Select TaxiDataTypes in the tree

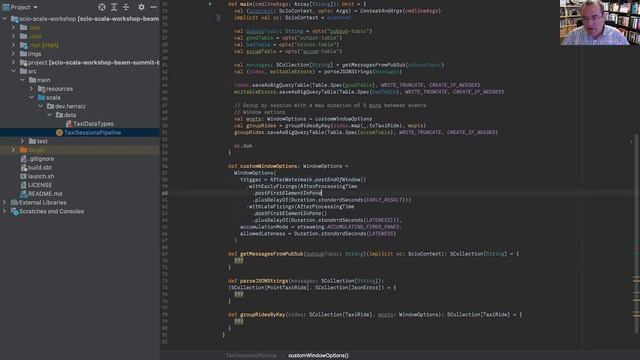[x=93, y=124]
